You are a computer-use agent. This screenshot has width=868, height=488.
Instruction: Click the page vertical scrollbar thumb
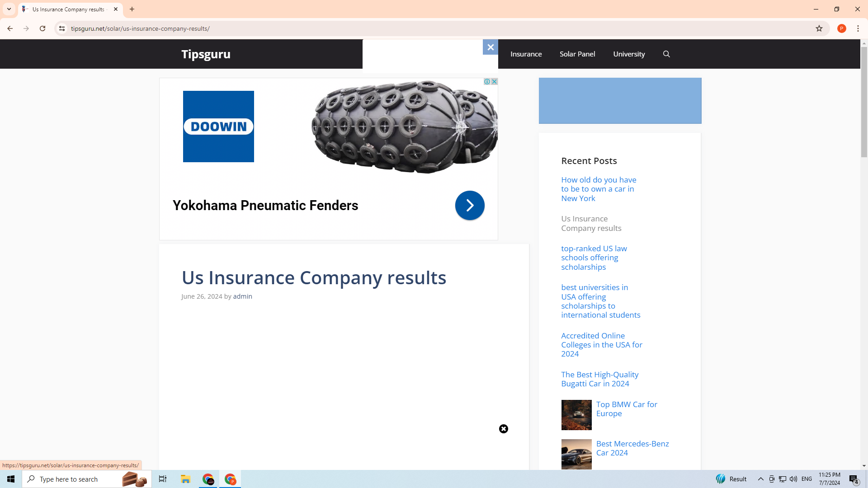(x=863, y=102)
